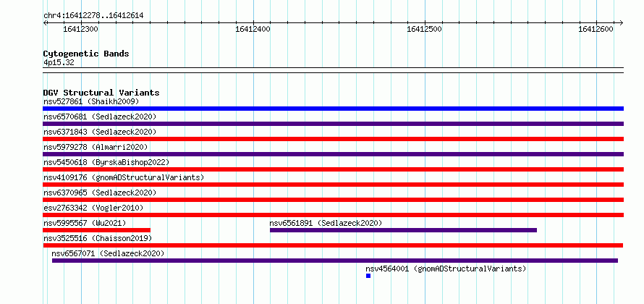Open the nsv5450618 (ByrskaBishop2022) label

click(x=106, y=162)
